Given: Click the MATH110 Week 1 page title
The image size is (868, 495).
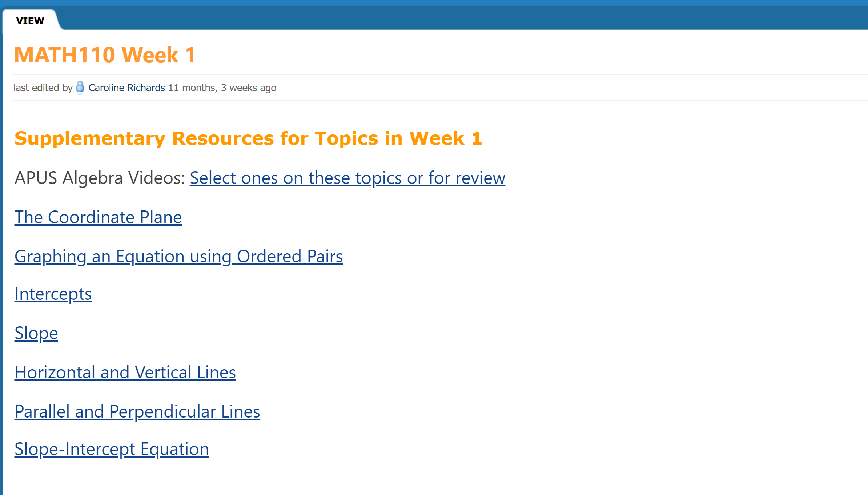Looking at the screenshot, I should [105, 55].
